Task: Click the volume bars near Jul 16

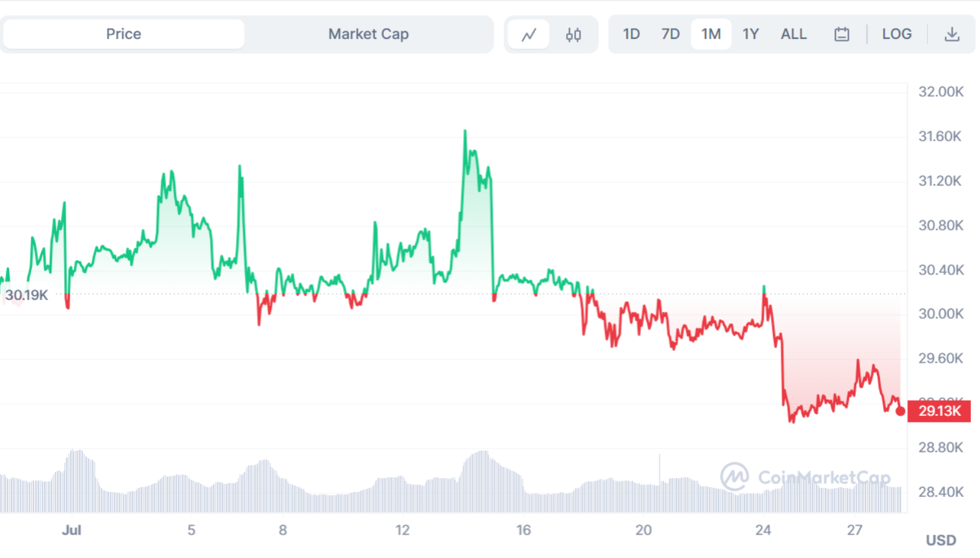Action: click(x=523, y=496)
